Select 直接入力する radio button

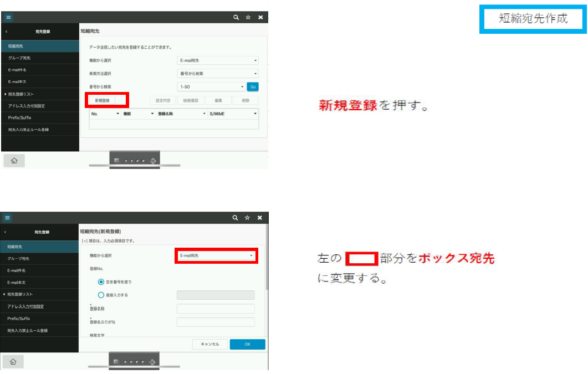(x=101, y=295)
